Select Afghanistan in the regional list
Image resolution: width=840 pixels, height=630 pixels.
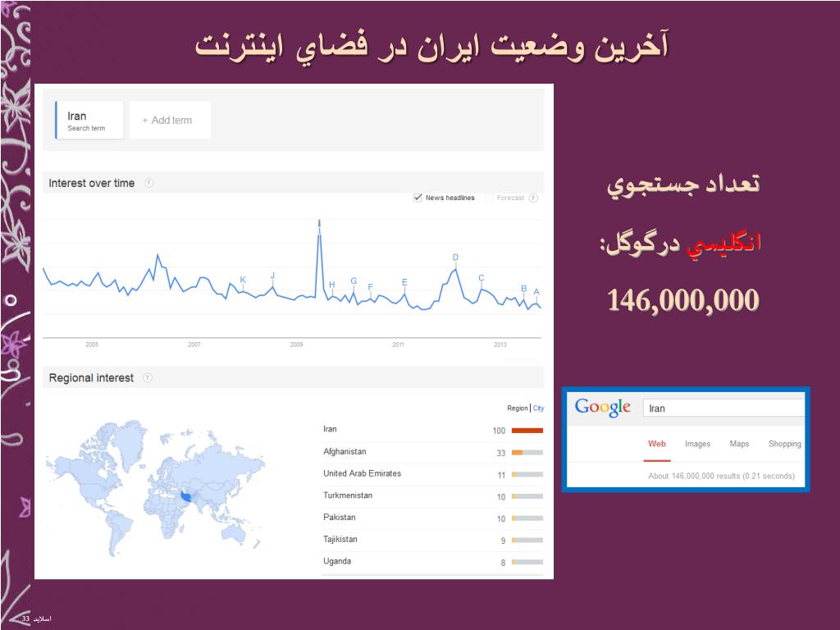click(345, 452)
